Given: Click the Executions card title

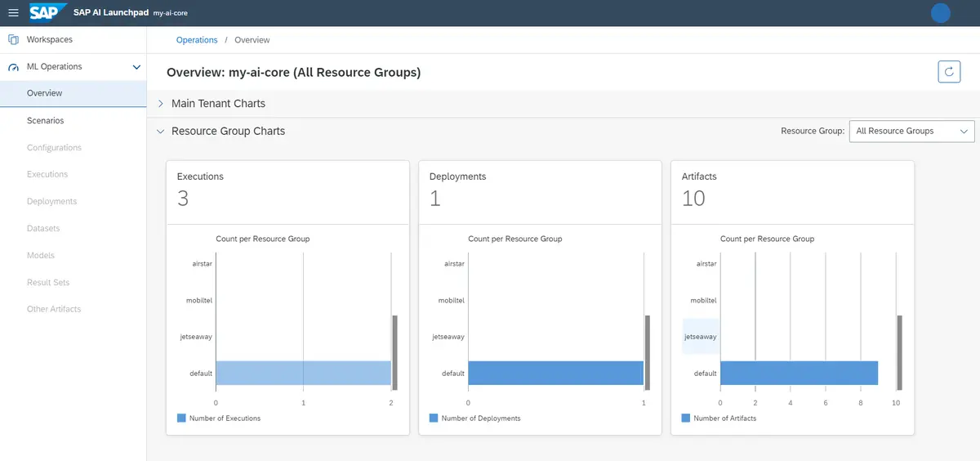Looking at the screenshot, I should (200, 177).
